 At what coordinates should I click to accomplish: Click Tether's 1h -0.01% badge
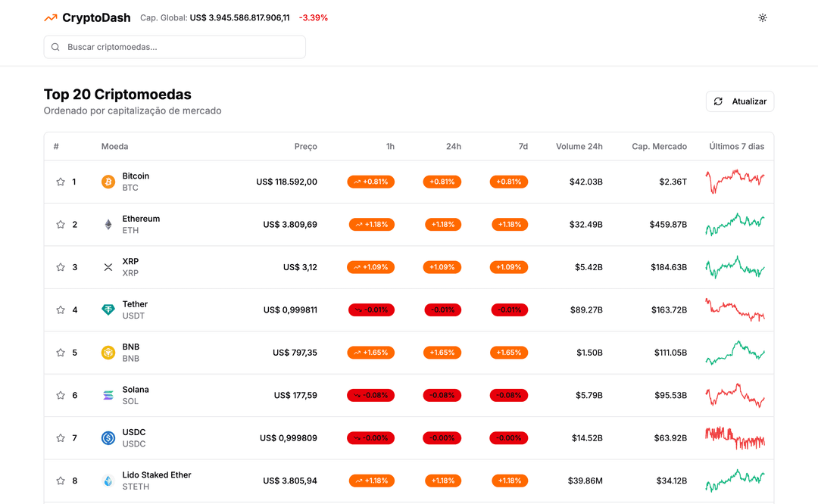[x=371, y=310]
